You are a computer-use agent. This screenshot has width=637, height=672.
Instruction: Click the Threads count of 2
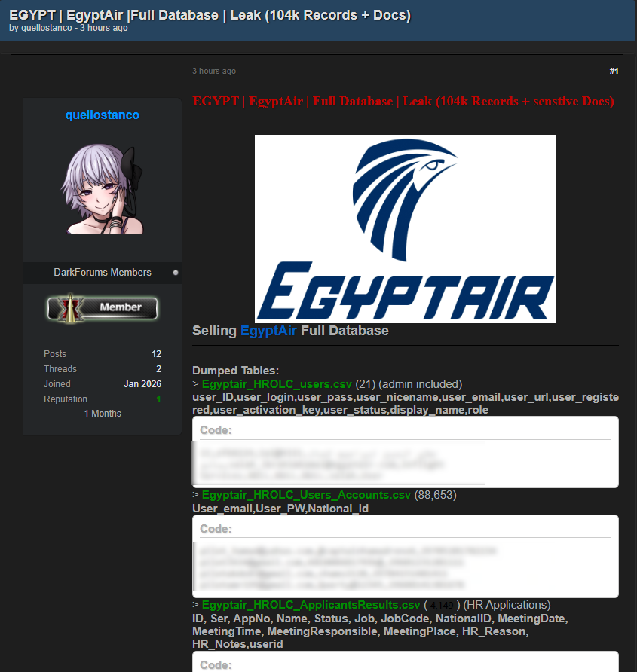click(x=158, y=369)
